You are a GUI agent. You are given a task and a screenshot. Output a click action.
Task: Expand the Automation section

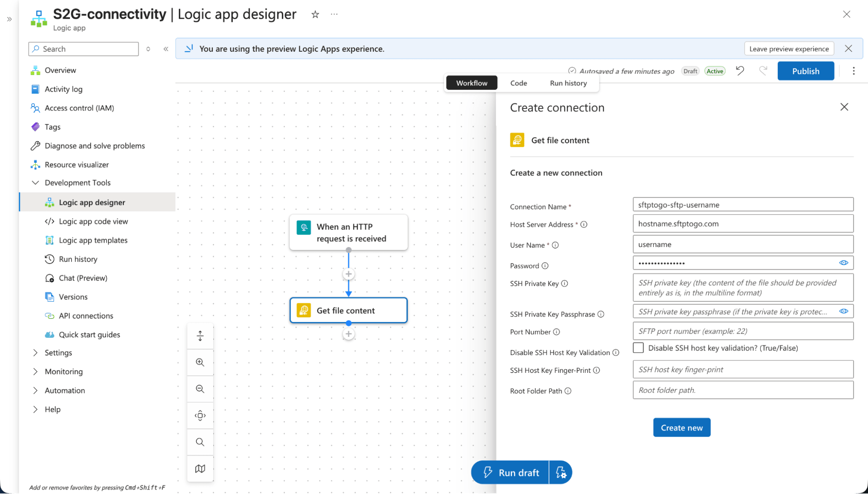point(35,391)
